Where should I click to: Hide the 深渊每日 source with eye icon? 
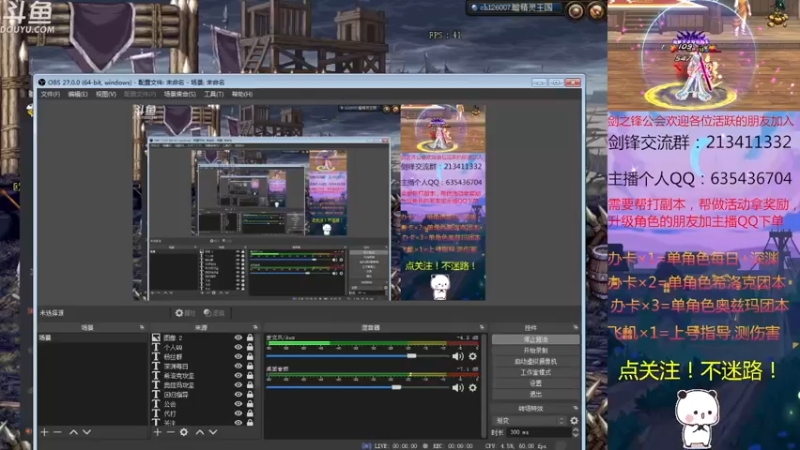238,366
